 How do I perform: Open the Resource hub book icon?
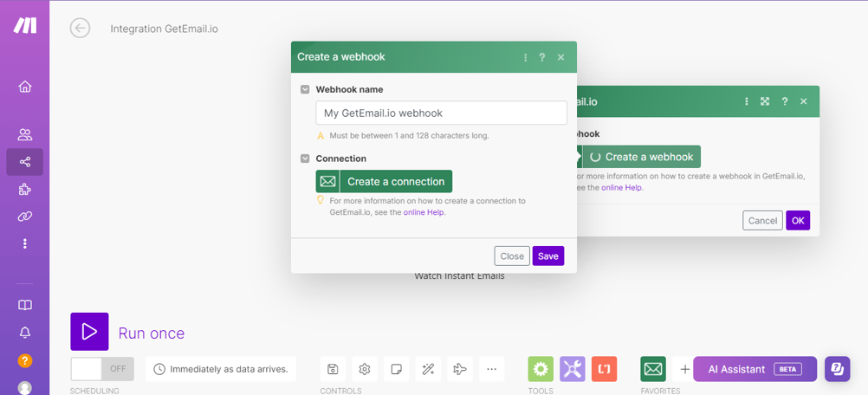(x=25, y=305)
